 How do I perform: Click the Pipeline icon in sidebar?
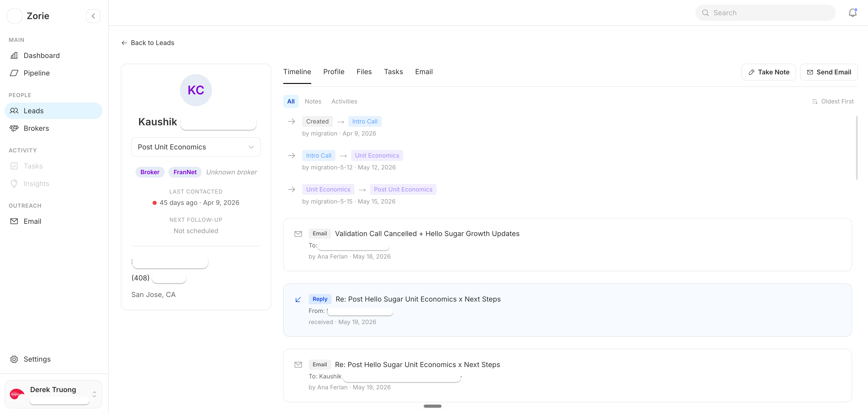pos(14,73)
